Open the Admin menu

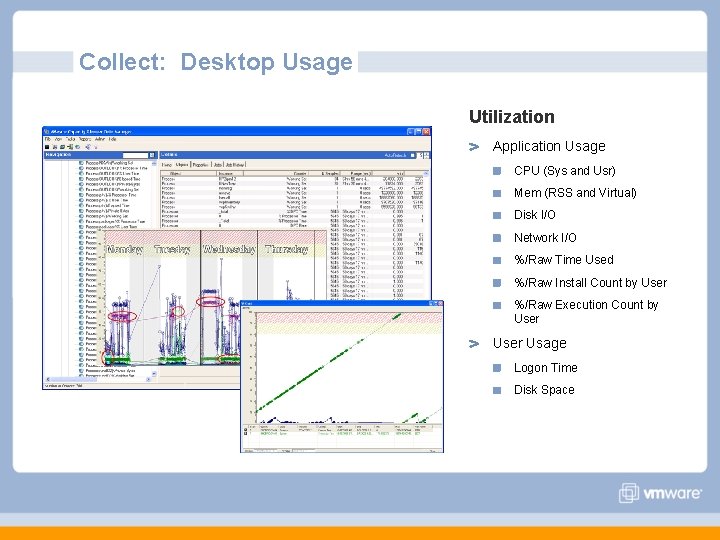point(100,139)
